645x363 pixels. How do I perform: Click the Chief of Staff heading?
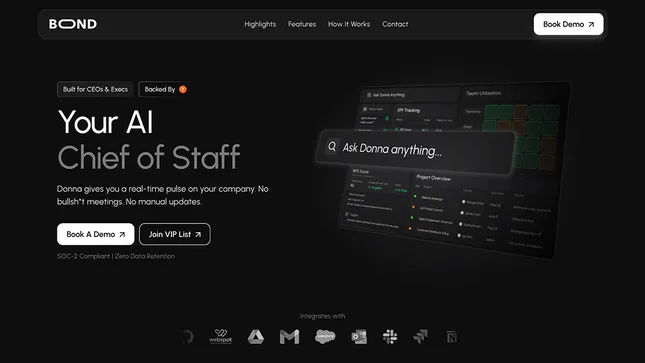pyautogui.click(x=149, y=157)
